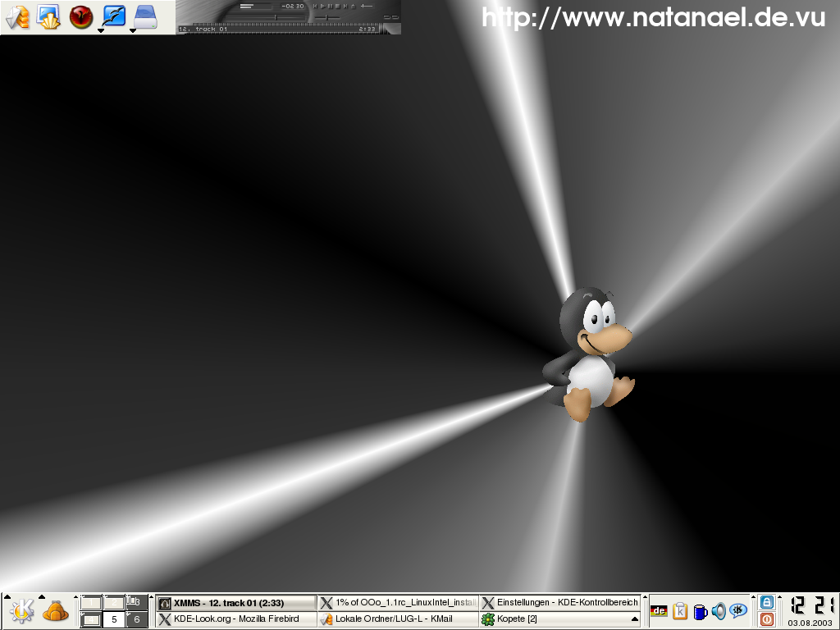Stop playback in XMMS
Image resolution: width=840 pixels, height=630 pixels.
[337, 7]
